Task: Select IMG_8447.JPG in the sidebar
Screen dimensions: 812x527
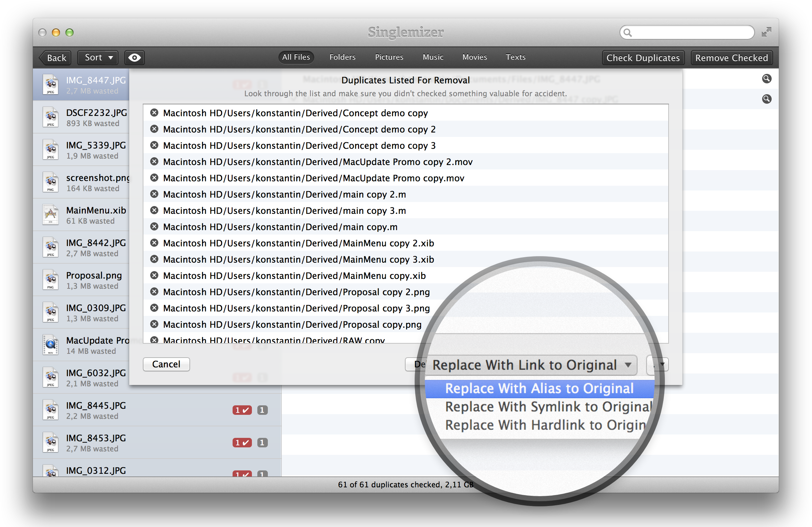Action: [81, 85]
